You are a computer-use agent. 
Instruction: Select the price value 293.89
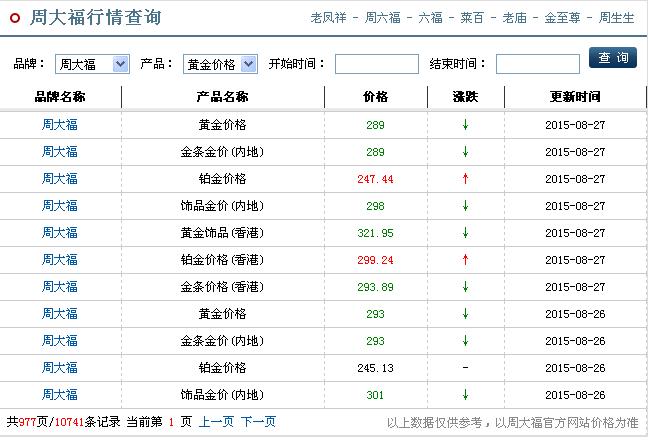[x=375, y=287]
